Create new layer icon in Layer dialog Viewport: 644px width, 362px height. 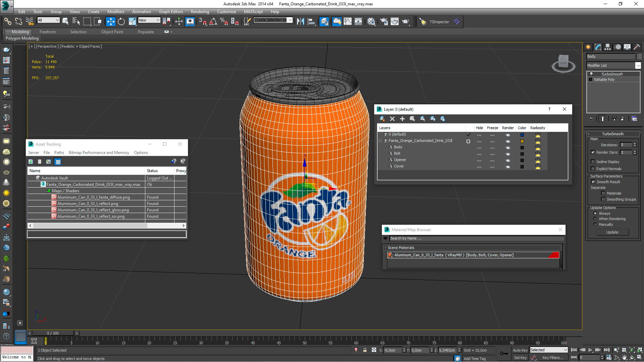382,119
